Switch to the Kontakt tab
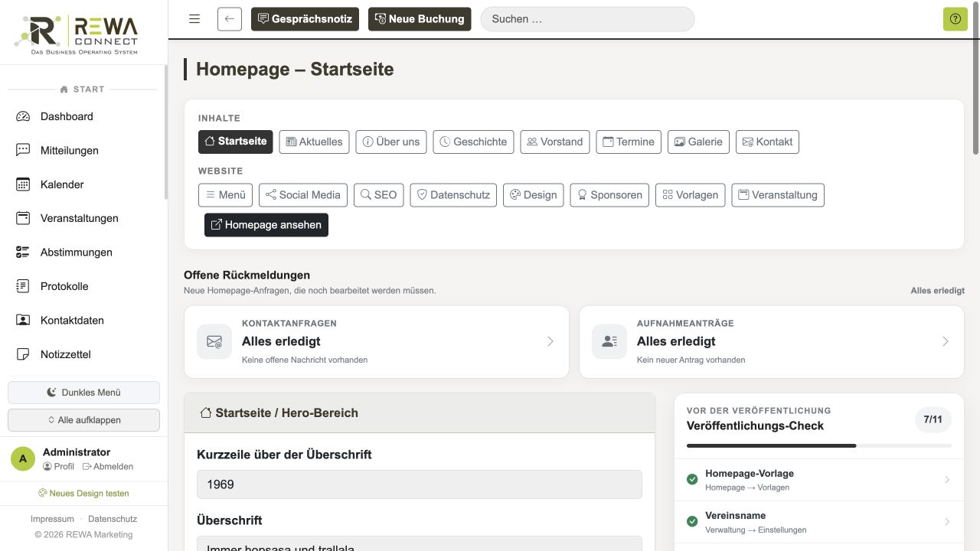The image size is (980, 551). (x=767, y=142)
